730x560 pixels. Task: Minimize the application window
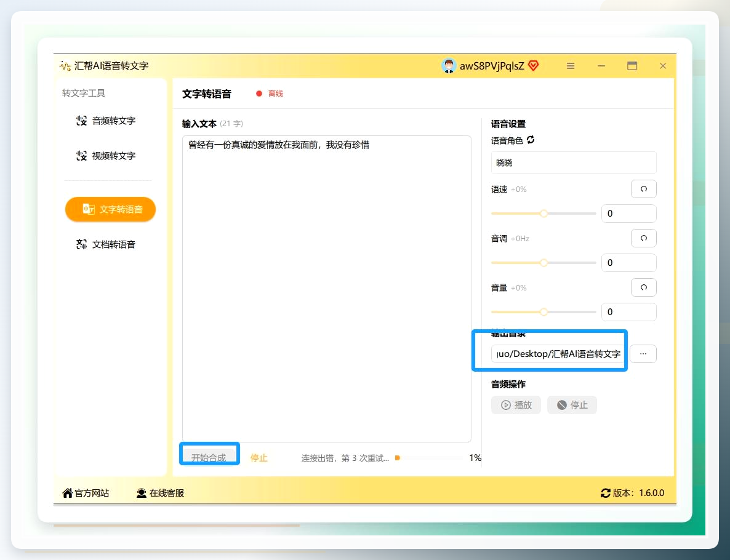601,66
